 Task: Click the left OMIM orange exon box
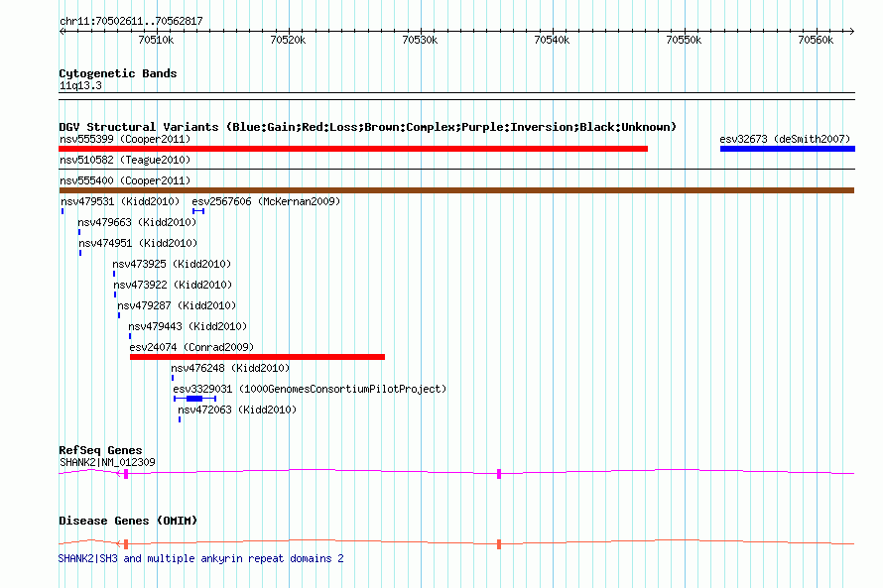coord(126,544)
